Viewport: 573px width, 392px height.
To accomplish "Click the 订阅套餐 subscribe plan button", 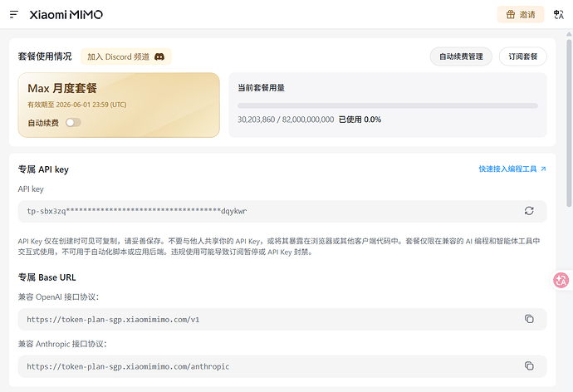I will [523, 56].
